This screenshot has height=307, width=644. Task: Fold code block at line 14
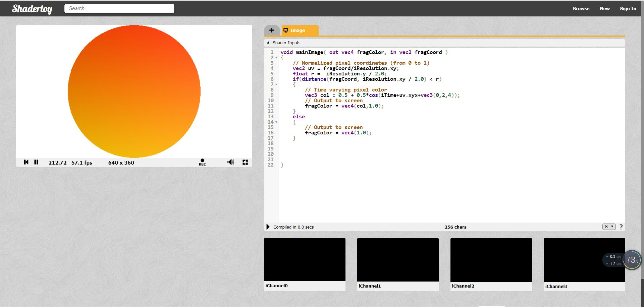(276, 122)
